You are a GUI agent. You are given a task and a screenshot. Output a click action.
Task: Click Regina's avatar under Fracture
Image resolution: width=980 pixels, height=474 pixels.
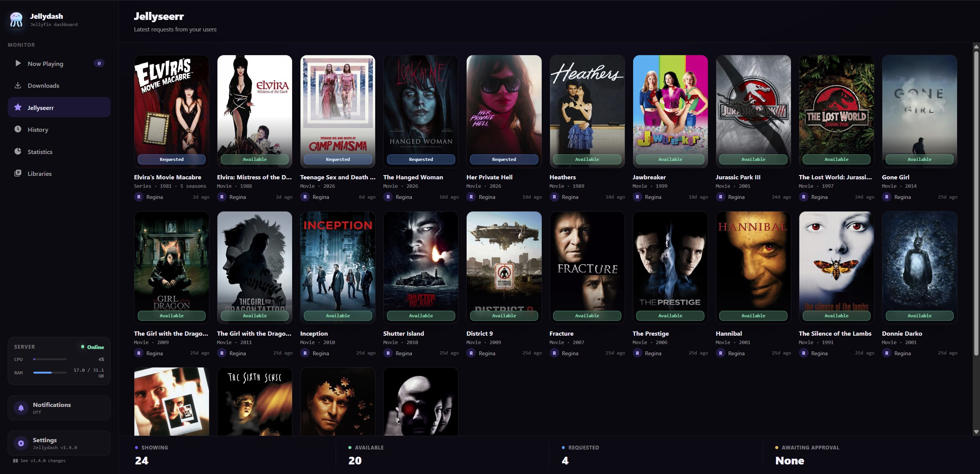point(554,353)
